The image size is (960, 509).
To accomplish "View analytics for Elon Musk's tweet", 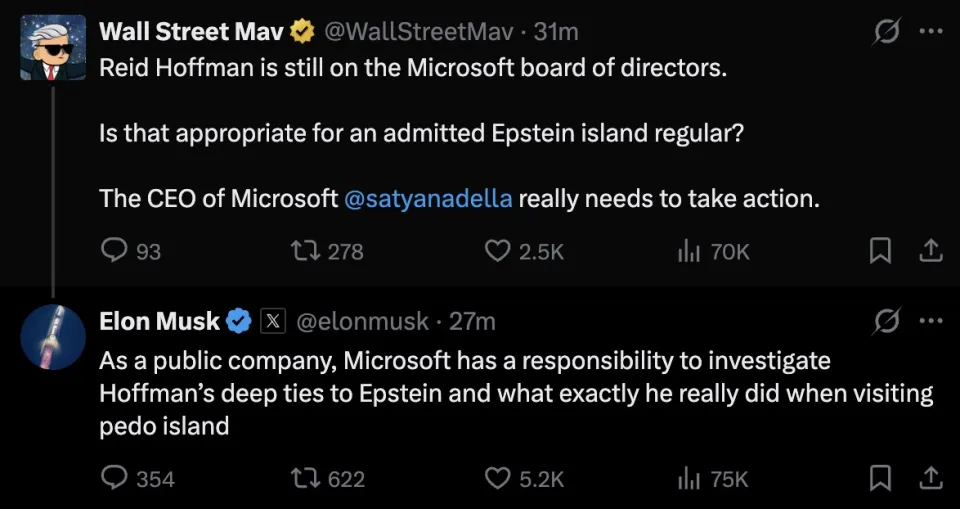I will 689,479.
